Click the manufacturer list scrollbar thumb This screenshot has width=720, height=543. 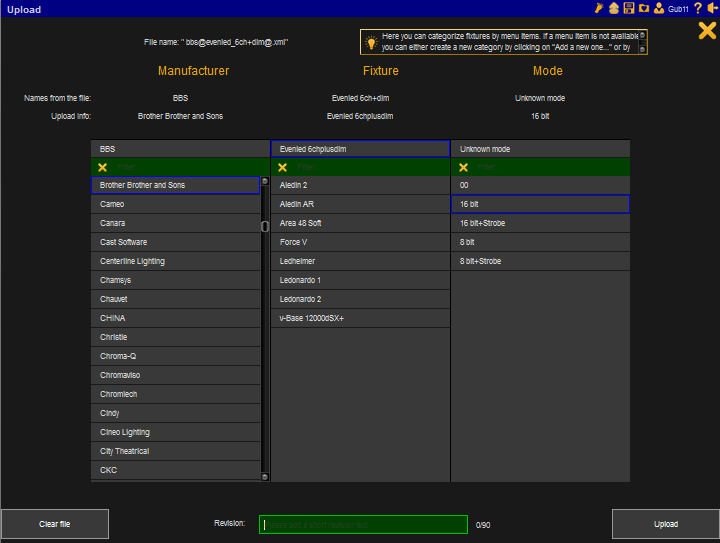265,226
